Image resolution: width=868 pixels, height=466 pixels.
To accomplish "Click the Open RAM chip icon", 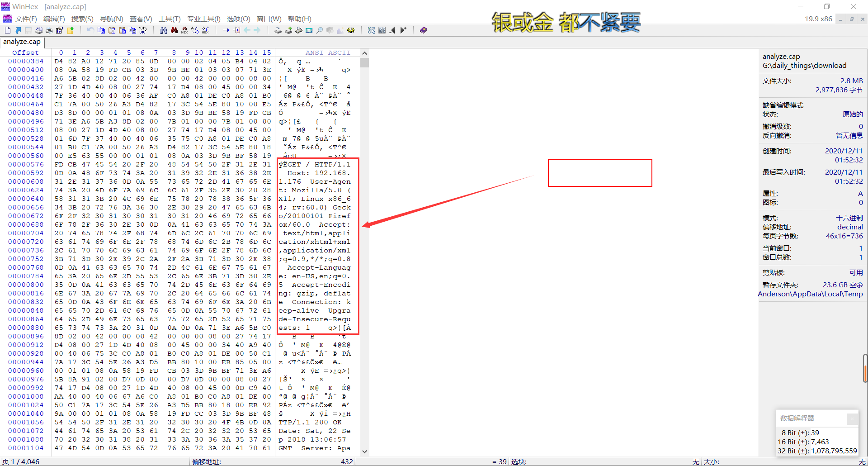I will point(299,30).
